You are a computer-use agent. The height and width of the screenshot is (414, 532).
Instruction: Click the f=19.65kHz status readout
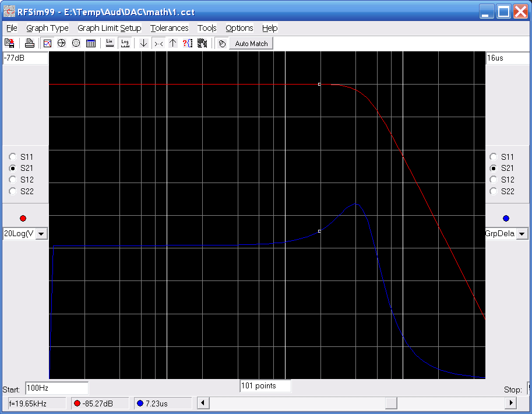[x=37, y=404]
